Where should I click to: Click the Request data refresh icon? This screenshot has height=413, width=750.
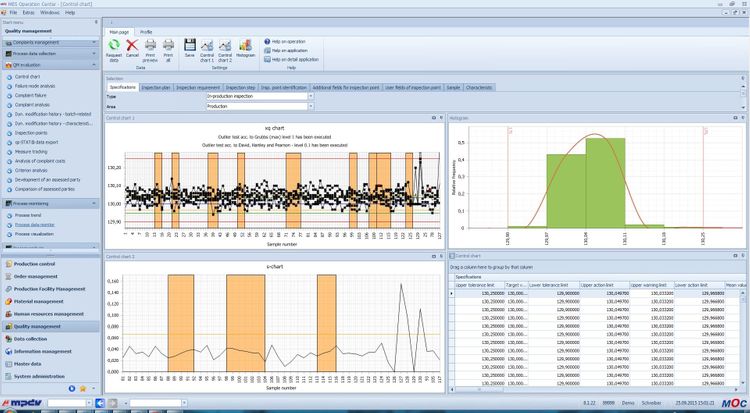click(x=115, y=45)
